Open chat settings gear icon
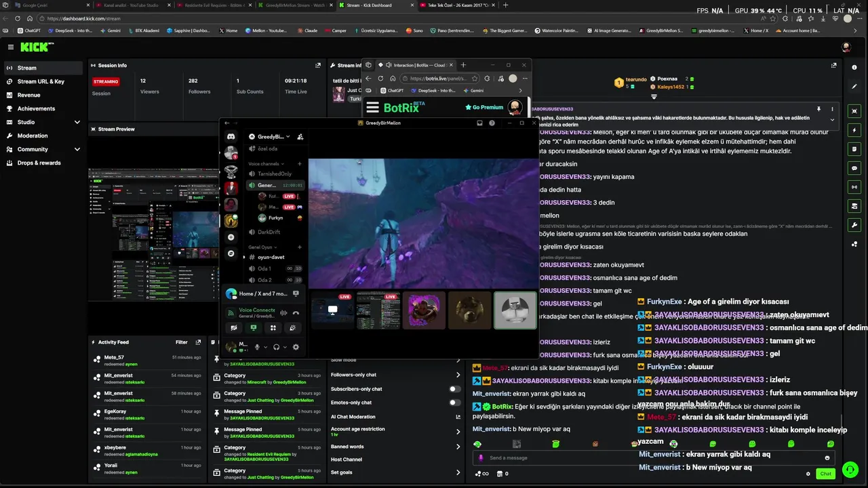 [808, 474]
